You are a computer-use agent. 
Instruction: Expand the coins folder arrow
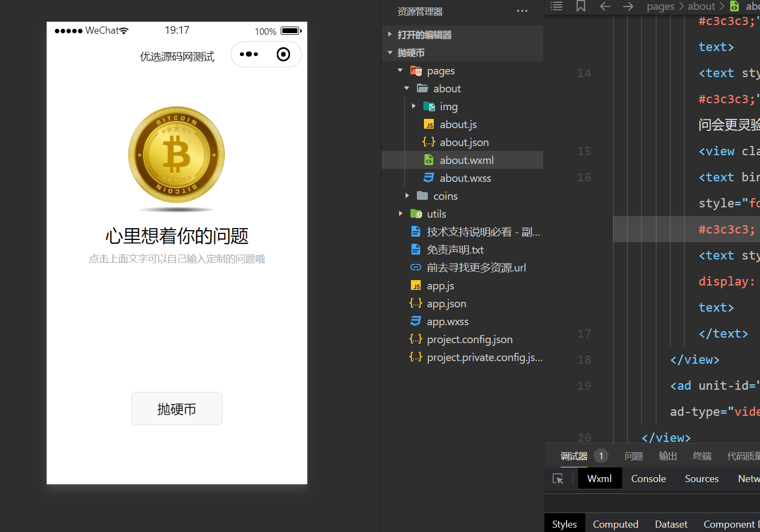click(x=407, y=196)
